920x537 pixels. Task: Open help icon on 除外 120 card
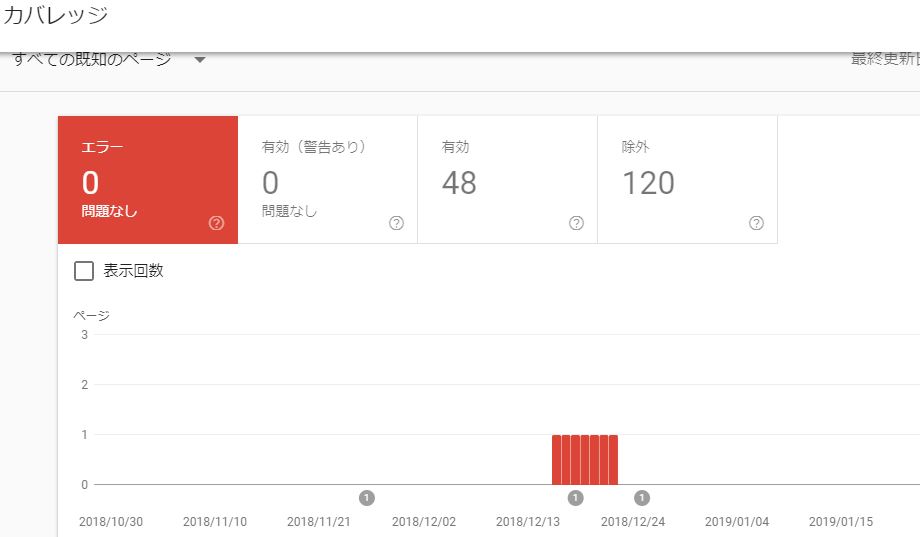(756, 223)
